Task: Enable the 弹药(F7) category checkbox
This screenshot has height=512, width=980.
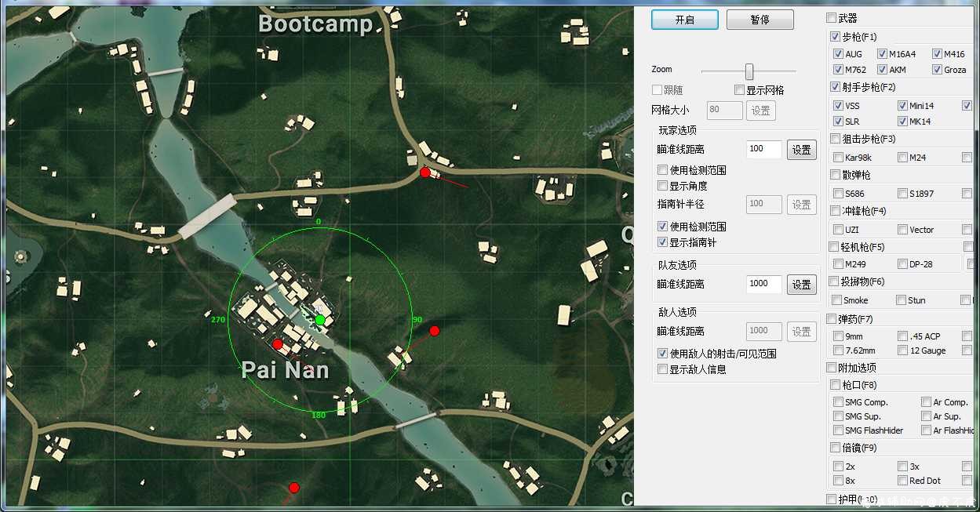Action: coord(831,319)
